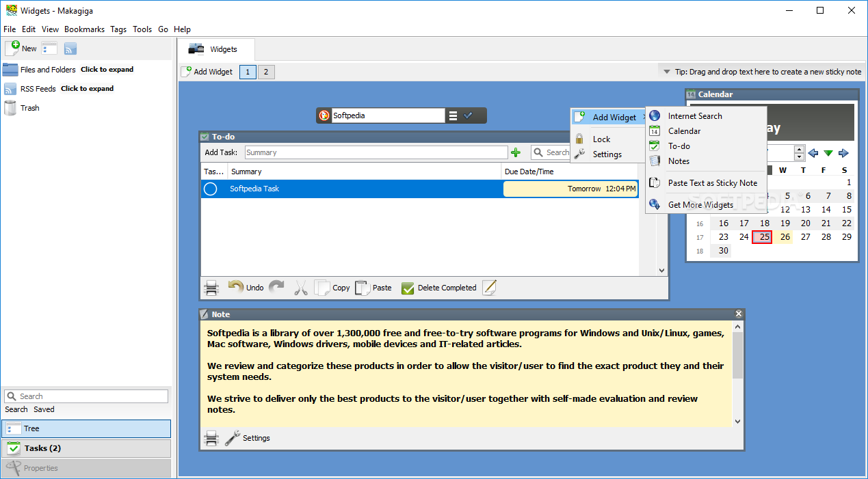
Task: Select the Widgets tab
Action: [216, 49]
